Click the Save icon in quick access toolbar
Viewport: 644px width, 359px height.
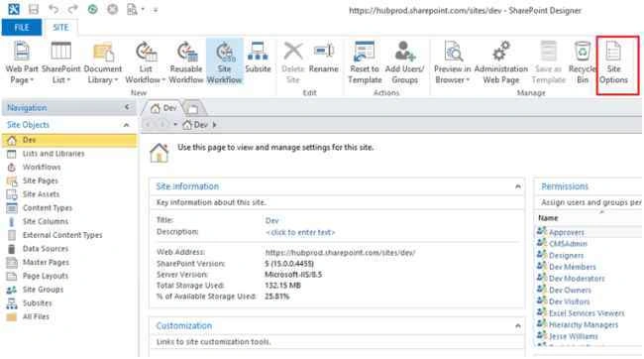click(x=34, y=9)
